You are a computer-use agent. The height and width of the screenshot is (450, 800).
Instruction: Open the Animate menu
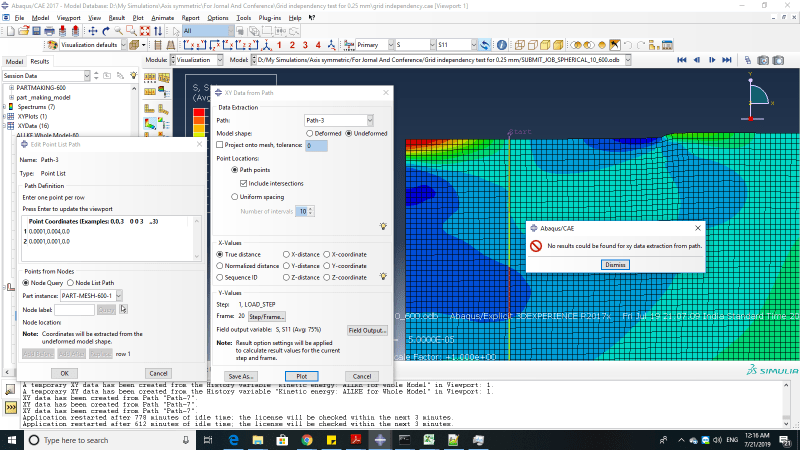163,18
